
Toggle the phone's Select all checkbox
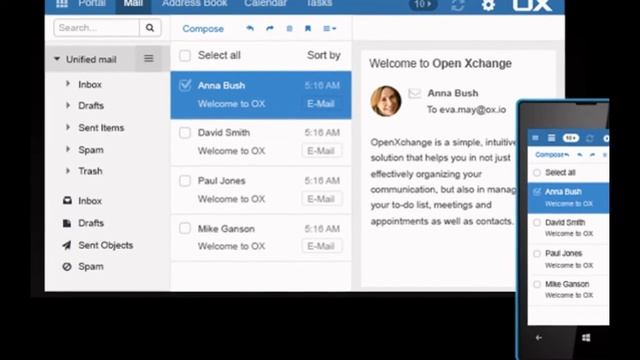click(x=537, y=173)
